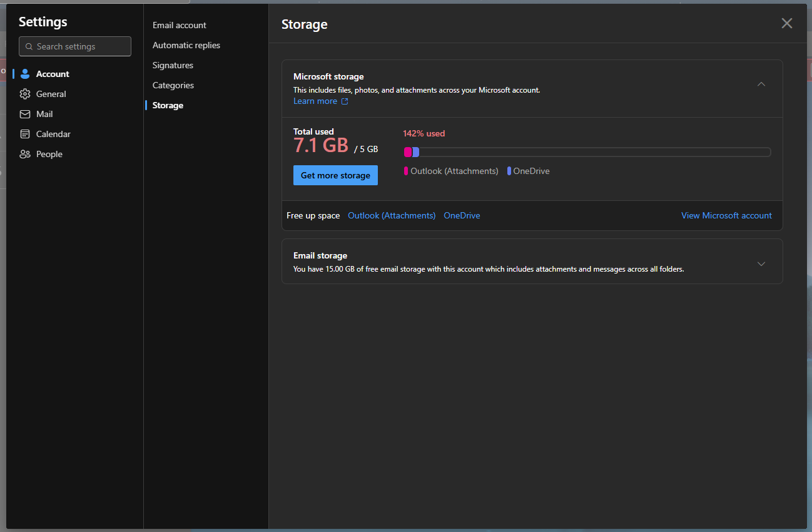Image resolution: width=812 pixels, height=532 pixels.
Task: Open the People settings category
Action: (75, 154)
